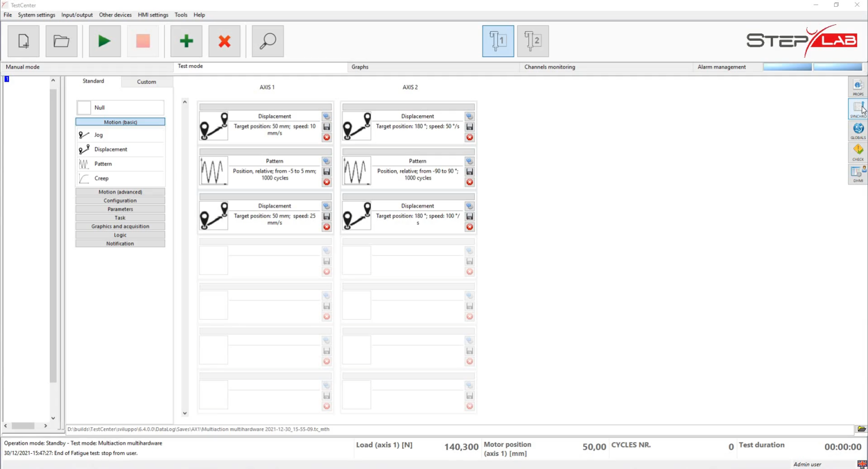Open the GLOBALS settings panel
This screenshot has height=469, width=868.
(858, 131)
